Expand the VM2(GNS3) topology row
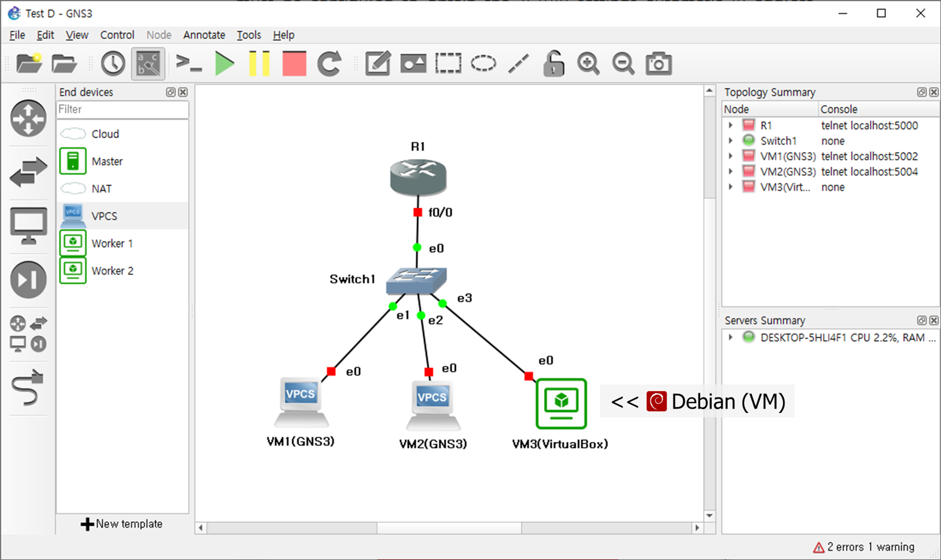 [731, 171]
